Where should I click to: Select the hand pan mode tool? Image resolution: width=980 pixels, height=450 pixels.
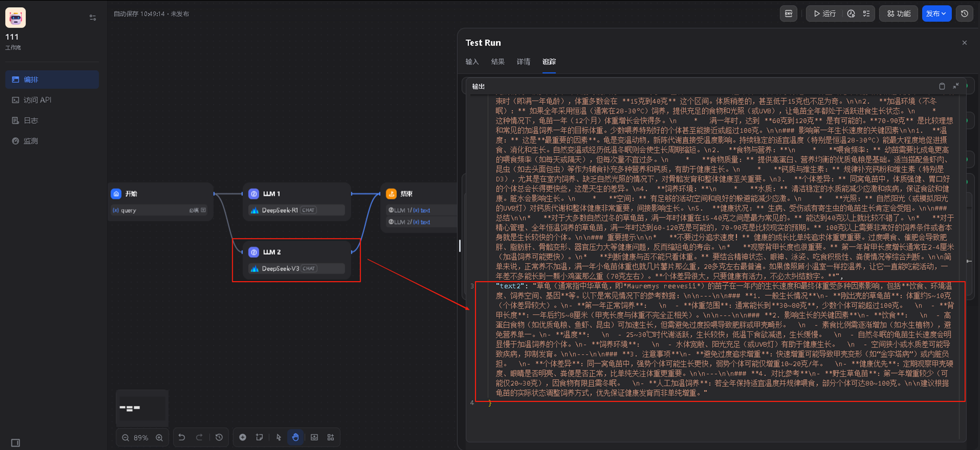point(296,437)
